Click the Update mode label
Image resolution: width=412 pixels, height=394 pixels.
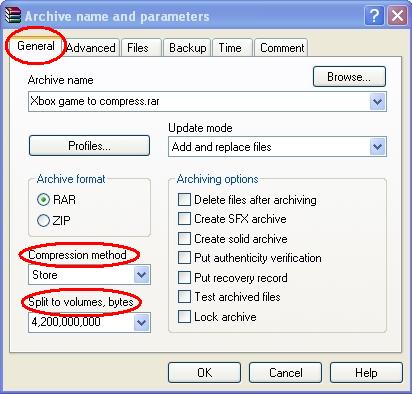coord(200,128)
